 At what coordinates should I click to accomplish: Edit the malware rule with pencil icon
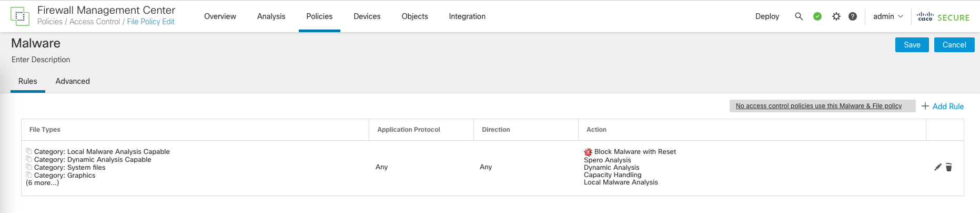coord(937,167)
